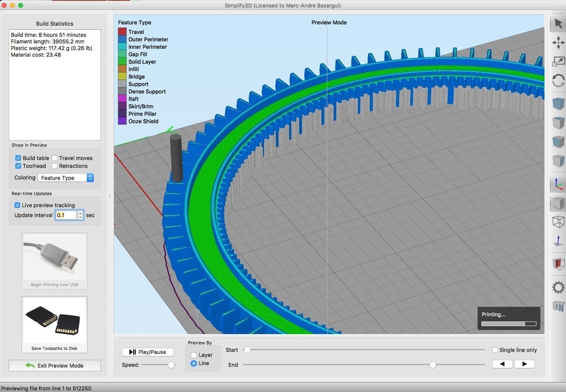Choose the four-arrow move tool
Image resolution: width=566 pixels, height=392 pixels.
pos(558,43)
